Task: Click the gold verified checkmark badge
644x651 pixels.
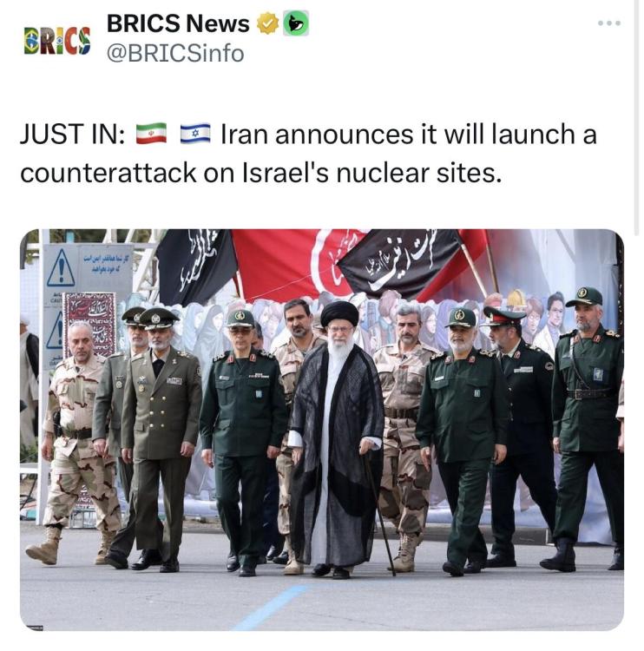Action: tap(268, 23)
